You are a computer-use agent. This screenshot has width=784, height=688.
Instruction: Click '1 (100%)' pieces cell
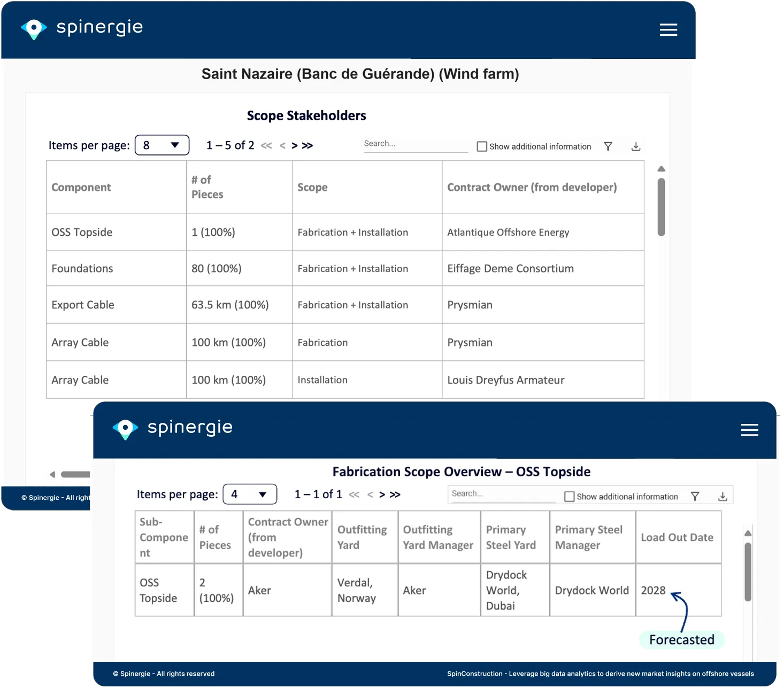[x=240, y=233]
